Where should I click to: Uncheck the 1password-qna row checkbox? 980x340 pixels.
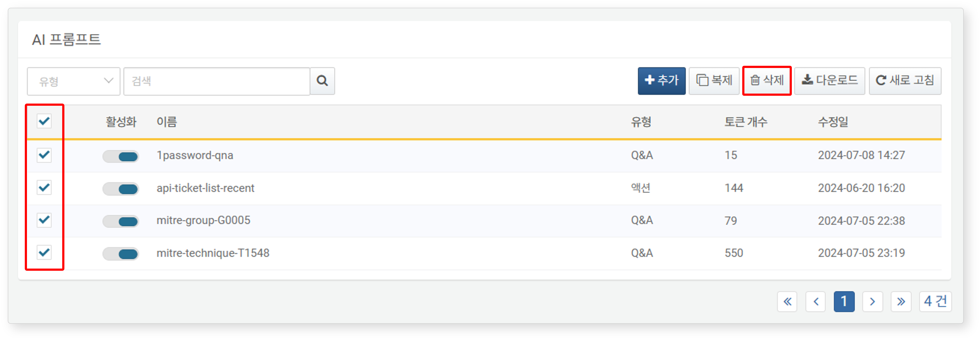pyautogui.click(x=44, y=155)
